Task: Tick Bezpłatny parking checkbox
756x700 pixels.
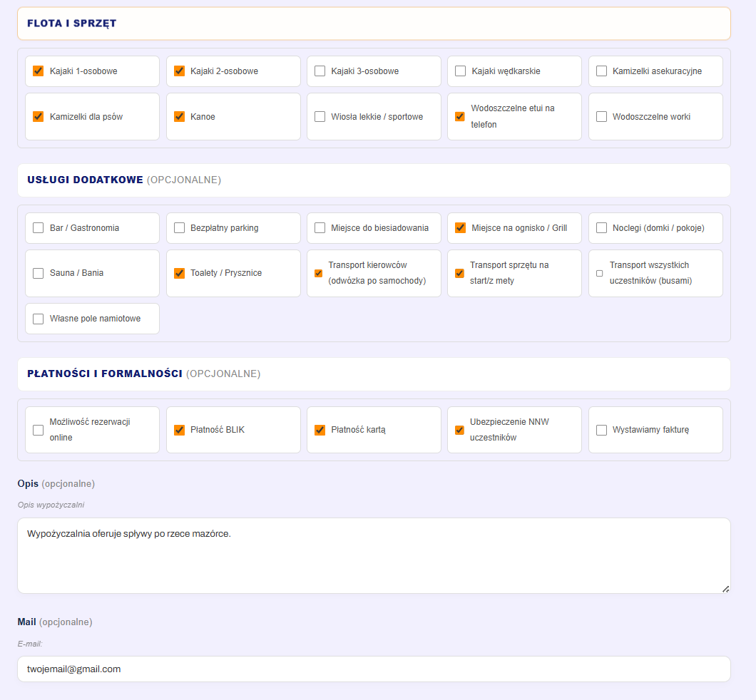Action: (179, 228)
